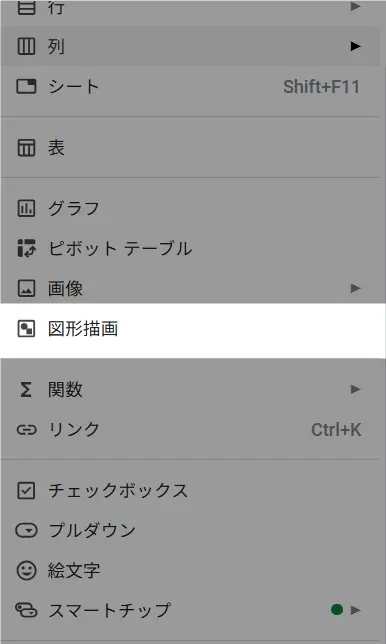
Task: Click the link chain icon
Action: (x=27, y=430)
